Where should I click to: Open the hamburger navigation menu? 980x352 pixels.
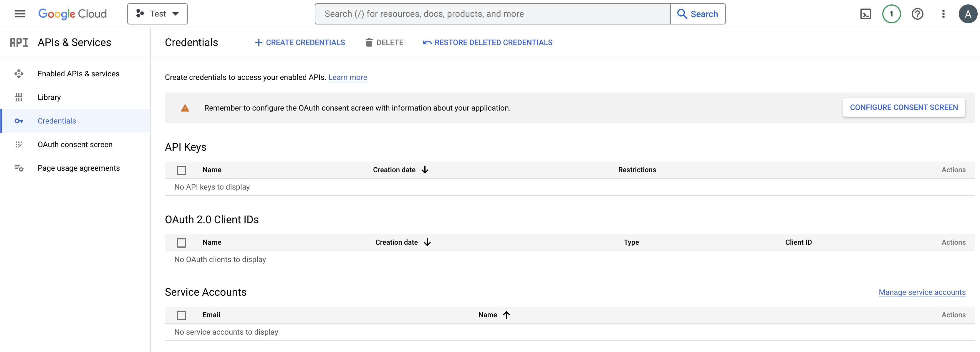point(20,14)
